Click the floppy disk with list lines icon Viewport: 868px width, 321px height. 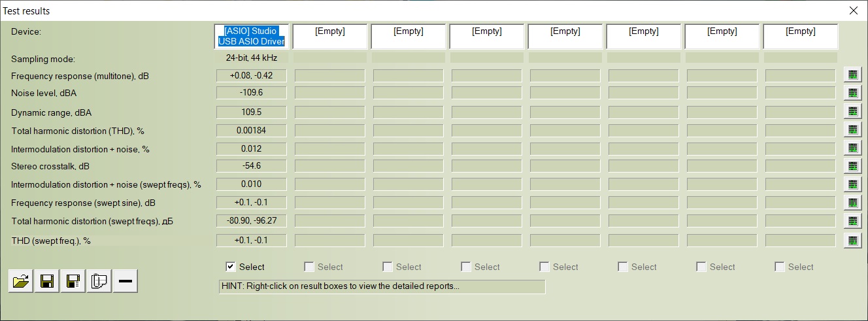tap(73, 281)
